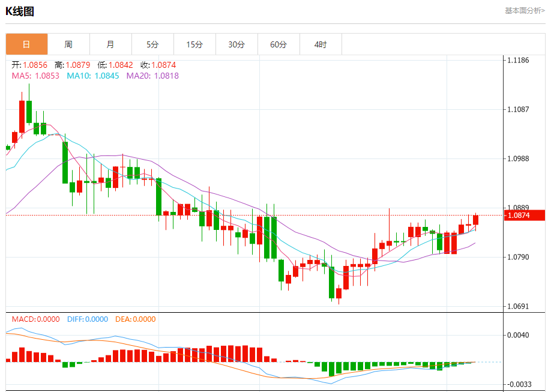Open the 15分 interval tab
The width and height of the screenshot is (548, 392).
(194, 44)
